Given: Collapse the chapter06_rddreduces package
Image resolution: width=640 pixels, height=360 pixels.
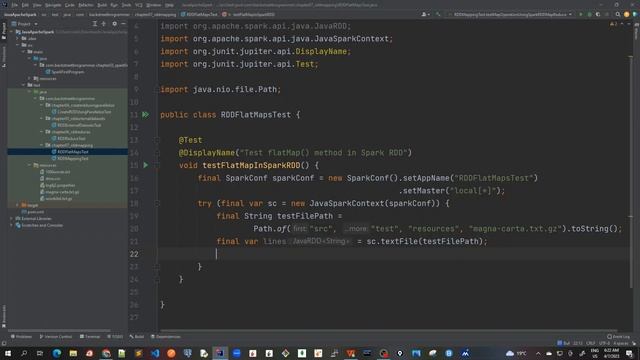Looking at the screenshot, I should 42,132.
